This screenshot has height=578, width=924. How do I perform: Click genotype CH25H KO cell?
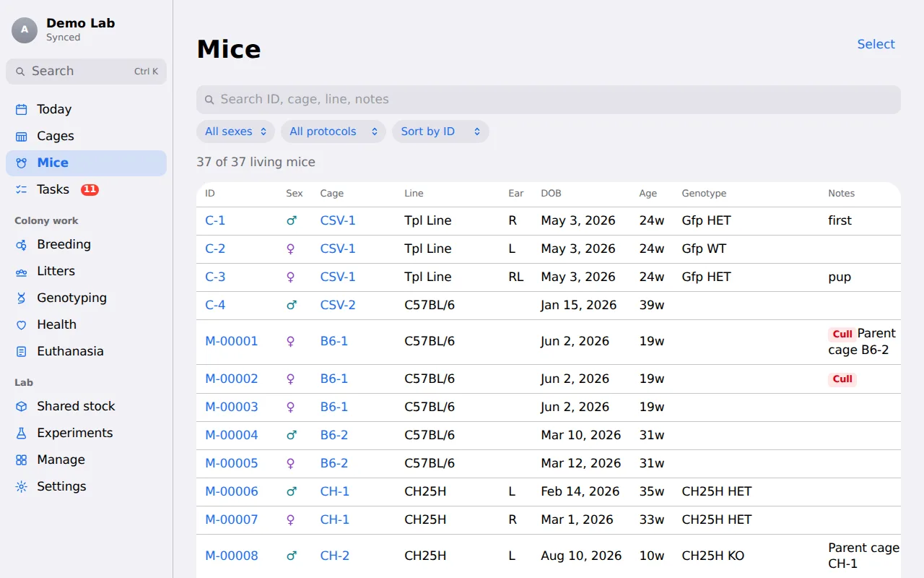coord(713,556)
